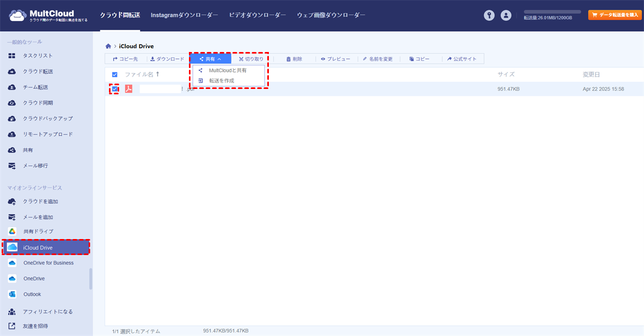This screenshot has width=644, height=336.
Task: Click the sidebar vertical scrollbar
Action: 91,279
